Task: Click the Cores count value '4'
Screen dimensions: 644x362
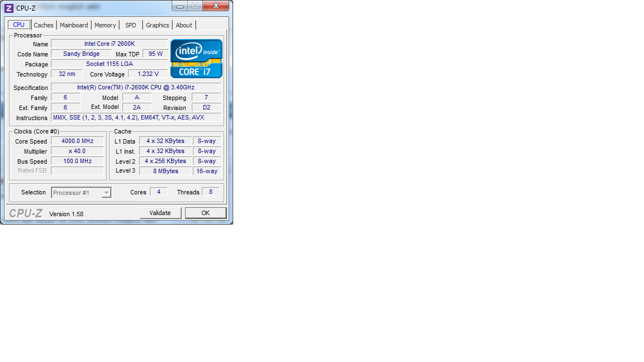Action: tap(159, 192)
